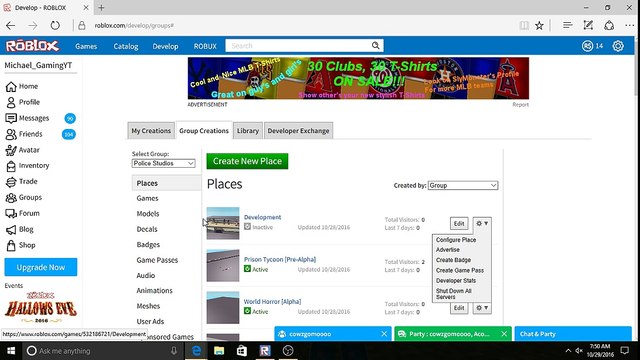Switch to the My Creations tab
The image size is (640, 360).
pyautogui.click(x=151, y=131)
